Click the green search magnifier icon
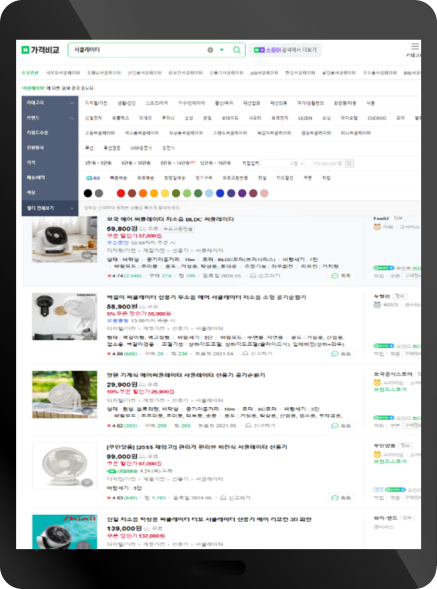The height and width of the screenshot is (589, 437). (x=237, y=50)
